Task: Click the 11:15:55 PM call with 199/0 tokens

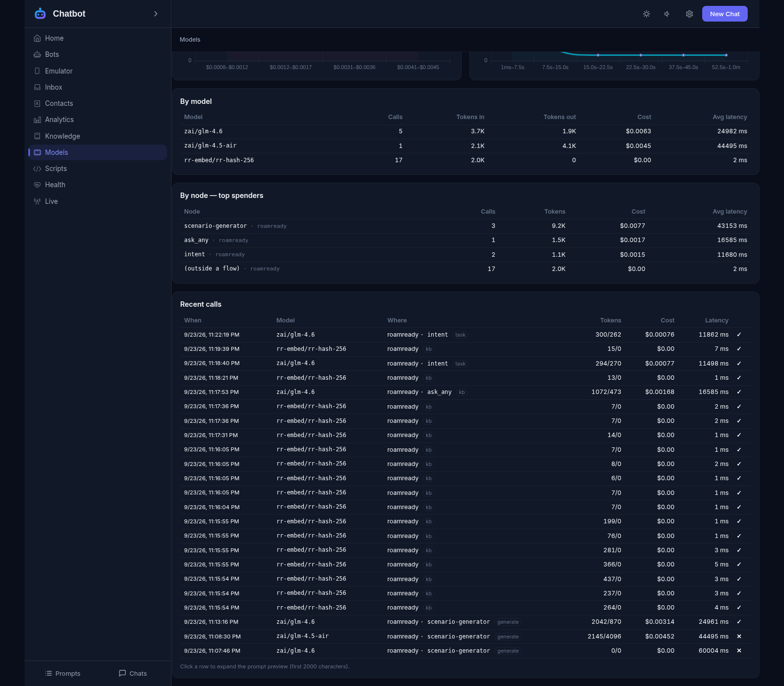Action: point(465,521)
